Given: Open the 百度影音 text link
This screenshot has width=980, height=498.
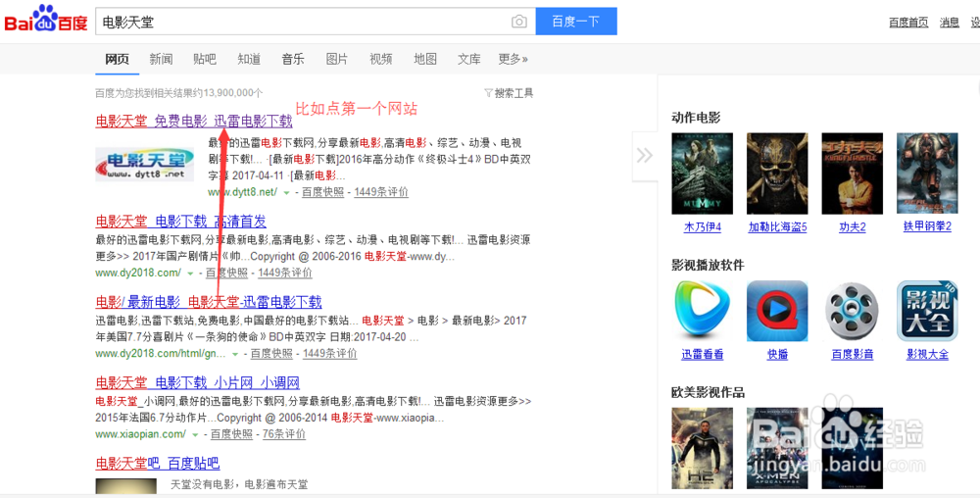Looking at the screenshot, I should 852,355.
